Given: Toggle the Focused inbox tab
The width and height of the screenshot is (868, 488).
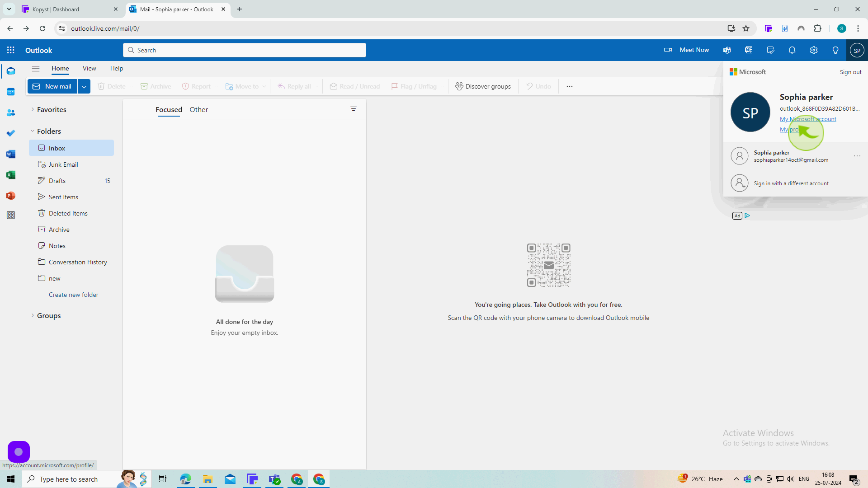Looking at the screenshot, I should coord(169,109).
